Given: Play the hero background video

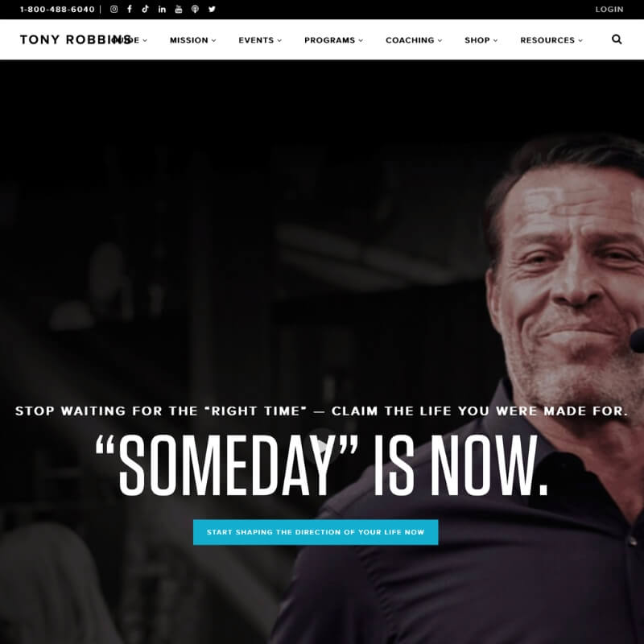Looking at the screenshot, I should tap(322, 446).
